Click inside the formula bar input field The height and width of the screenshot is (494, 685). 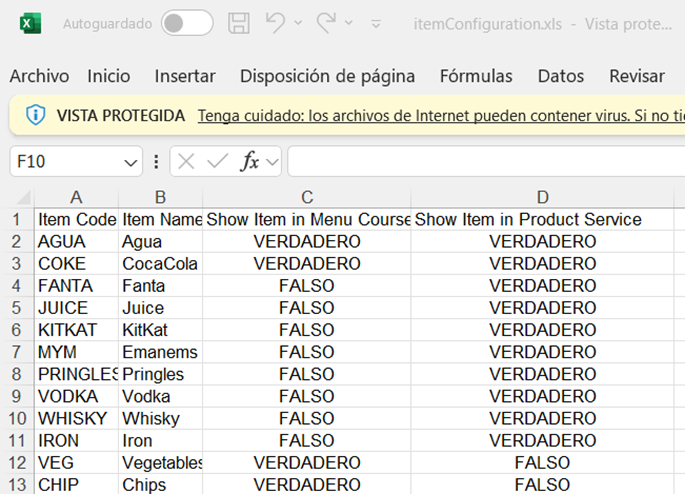[x=480, y=161]
